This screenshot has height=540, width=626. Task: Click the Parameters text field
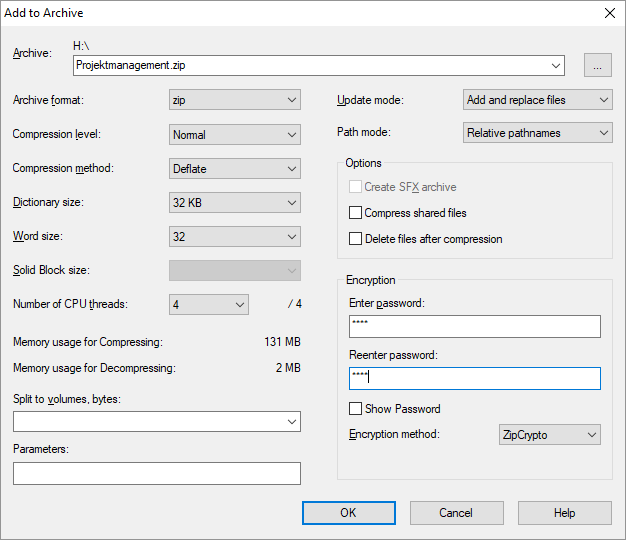(156, 473)
